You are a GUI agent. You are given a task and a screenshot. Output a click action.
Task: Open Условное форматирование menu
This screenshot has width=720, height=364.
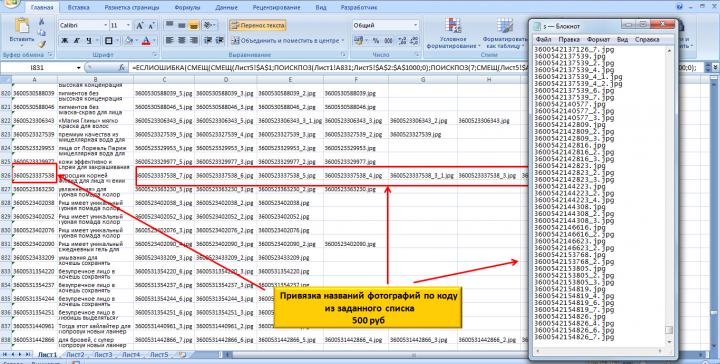coord(453,34)
